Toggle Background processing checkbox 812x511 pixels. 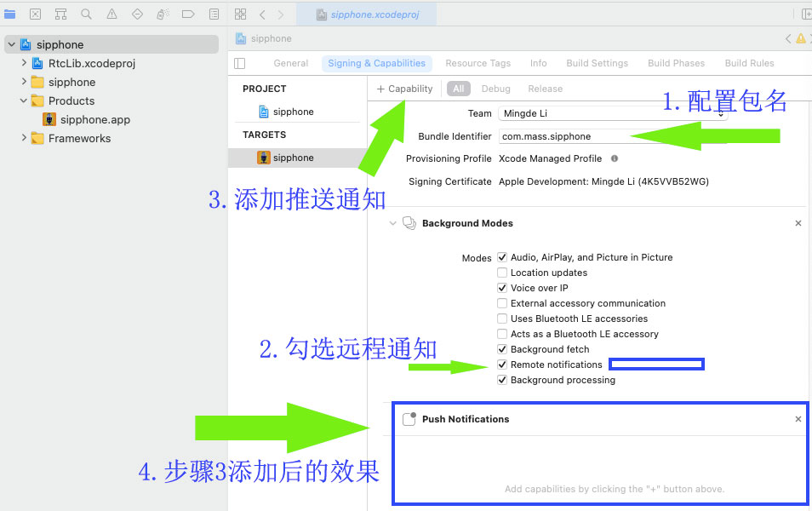click(502, 380)
